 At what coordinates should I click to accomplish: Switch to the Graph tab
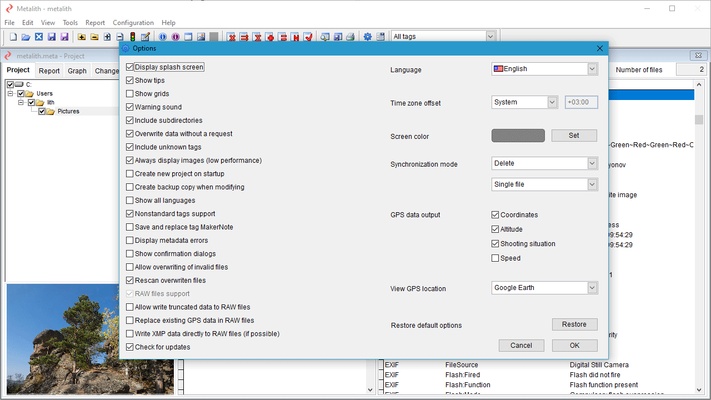coord(77,71)
